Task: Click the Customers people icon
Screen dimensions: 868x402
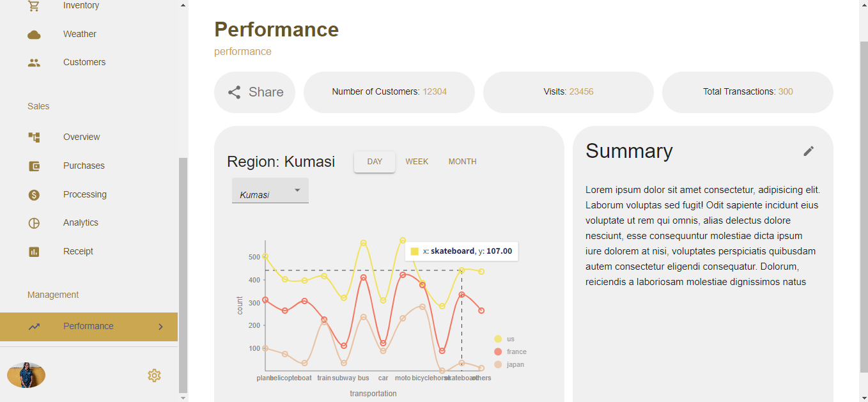Action: point(34,63)
